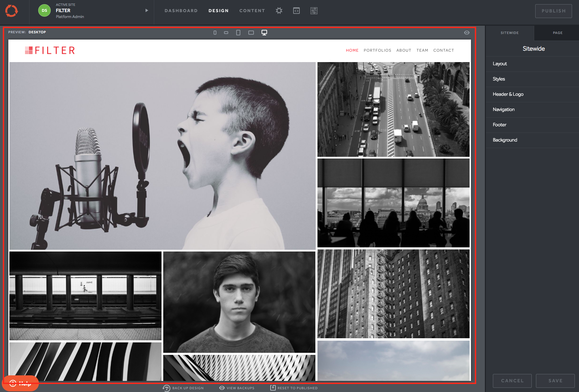
Task: Expand the Header & Logo section
Action: (x=508, y=94)
